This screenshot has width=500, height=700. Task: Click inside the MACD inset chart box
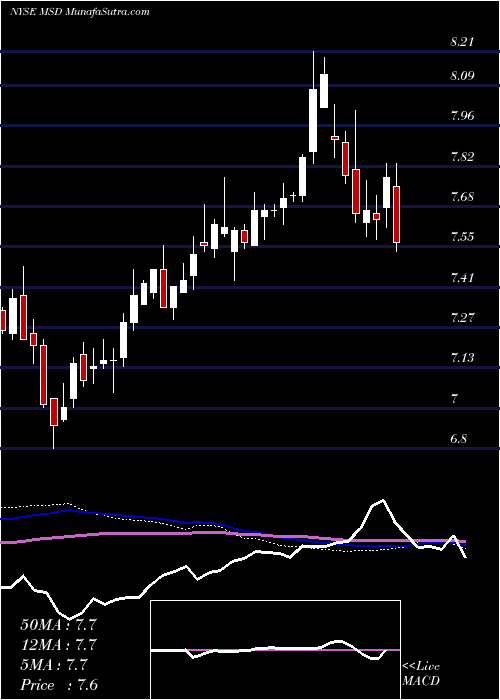pos(275,650)
